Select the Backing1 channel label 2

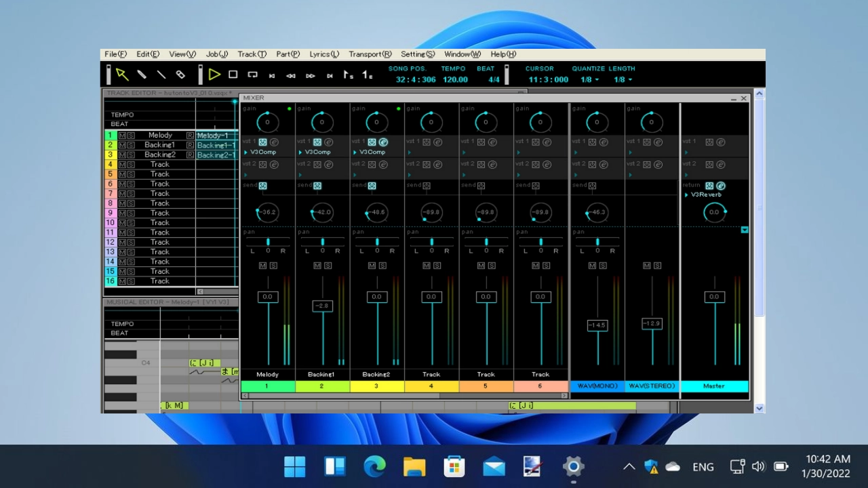[x=322, y=386]
